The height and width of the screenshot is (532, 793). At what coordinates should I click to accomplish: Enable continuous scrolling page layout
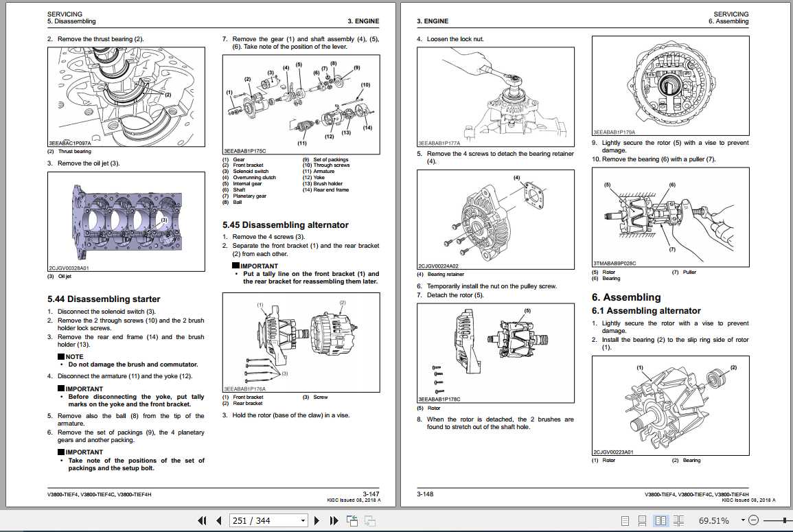642,520
